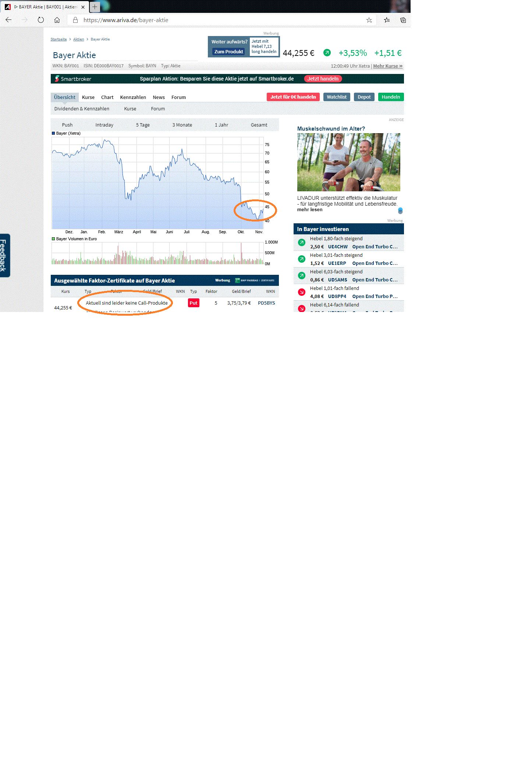
Task: Open the Feedback side tab
Action: (4, 255)
